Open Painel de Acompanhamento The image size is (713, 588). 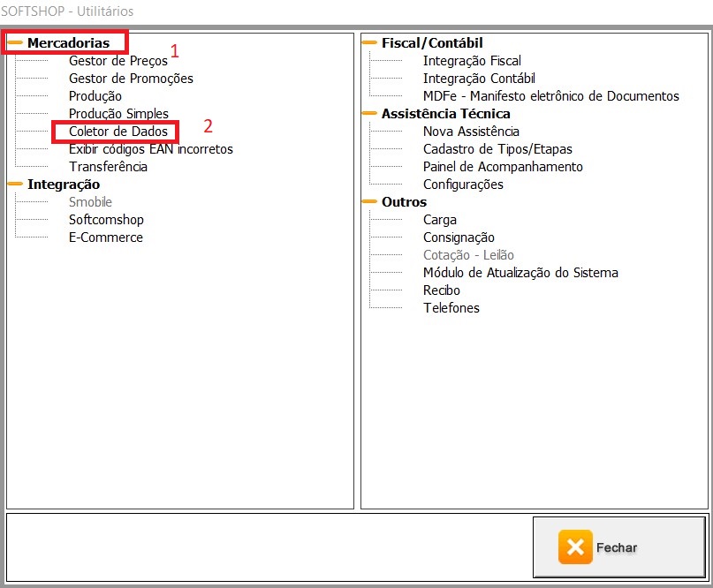(503, 167)
